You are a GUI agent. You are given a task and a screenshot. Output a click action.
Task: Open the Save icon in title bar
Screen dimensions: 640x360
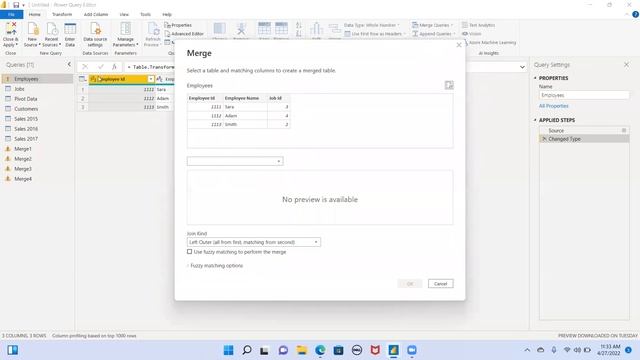tap(16, 5)
